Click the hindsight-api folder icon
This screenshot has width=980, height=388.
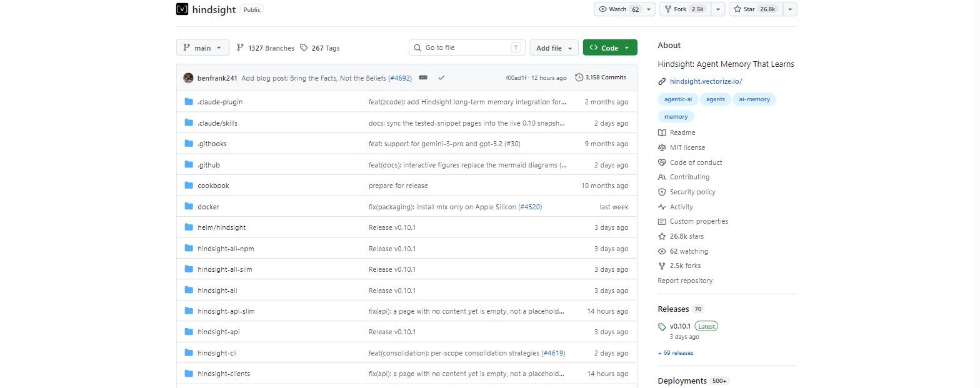(x=189, y=332)
